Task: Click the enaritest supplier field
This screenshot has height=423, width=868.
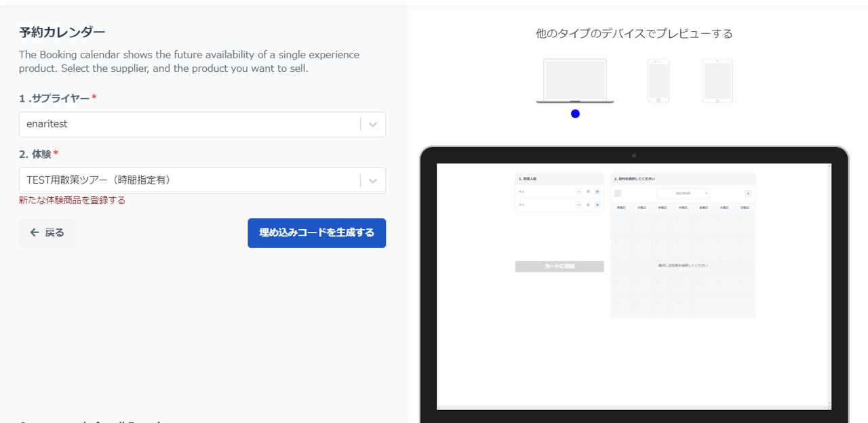Action: [190, 125]
